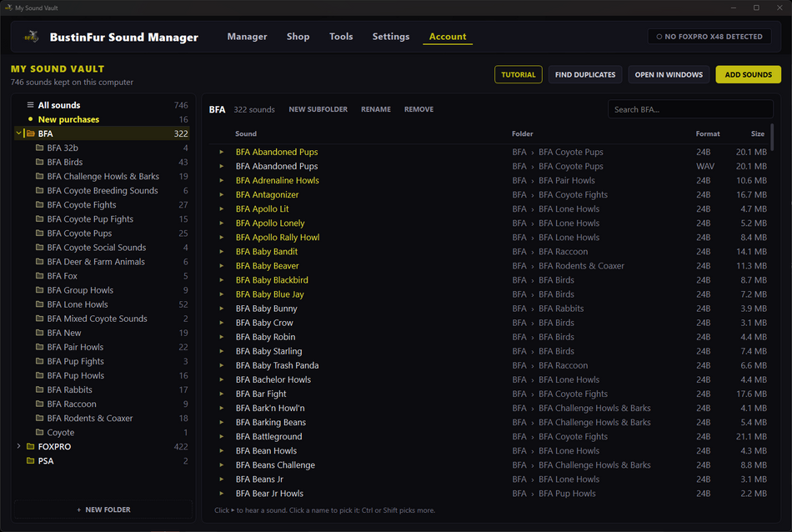Collapse the BFA folder tree
The image size is (792, 532).
point(18,133)
